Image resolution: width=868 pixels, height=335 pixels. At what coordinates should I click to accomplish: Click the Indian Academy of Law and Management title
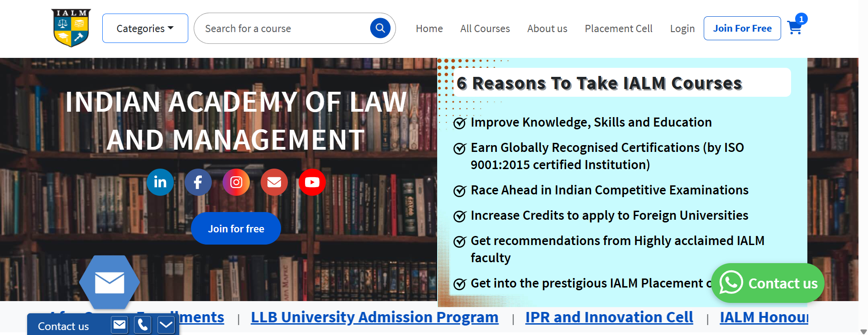click(x=236, y=121)
